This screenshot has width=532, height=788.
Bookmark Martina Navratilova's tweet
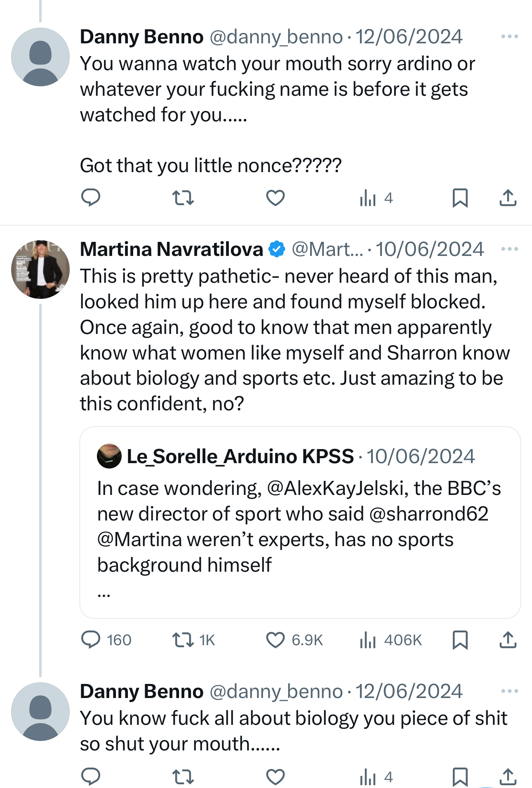click(x=460, y=640)
